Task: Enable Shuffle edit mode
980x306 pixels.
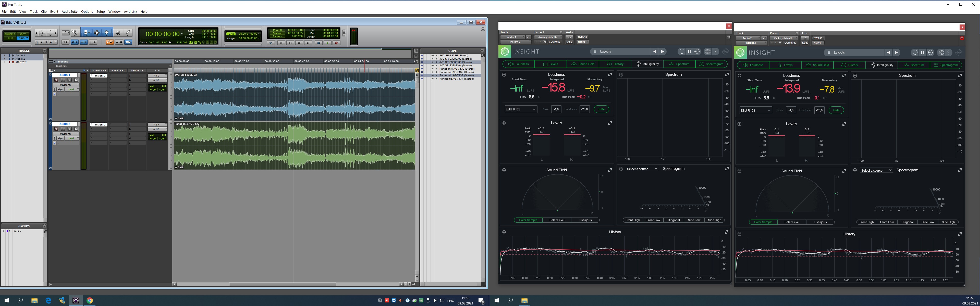Action: coord(10,34)
